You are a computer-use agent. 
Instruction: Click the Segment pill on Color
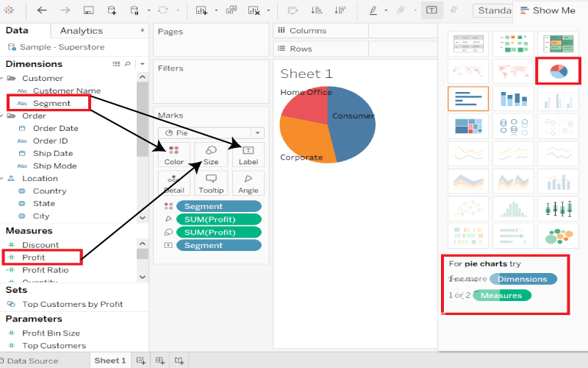coord(218,206)
